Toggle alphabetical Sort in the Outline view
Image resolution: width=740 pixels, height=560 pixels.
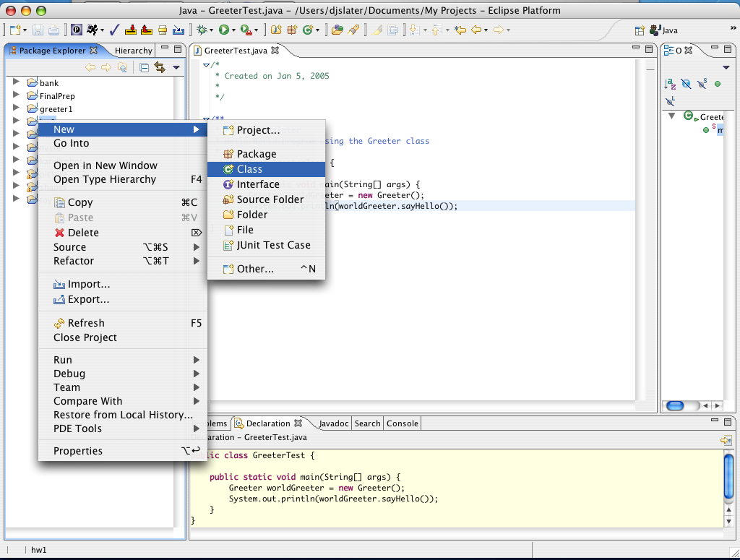coord(670,84)
